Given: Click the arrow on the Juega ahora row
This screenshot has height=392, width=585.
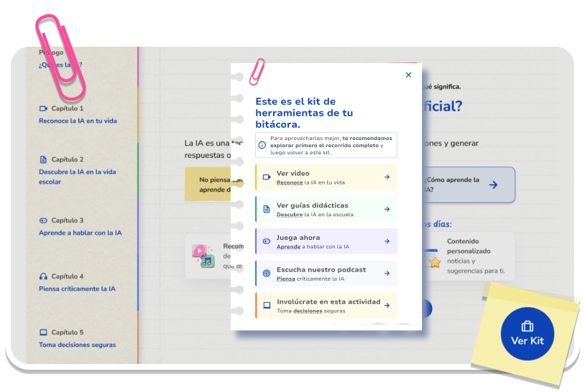Looking at the screenshot, I should click(x=387, y=241).
